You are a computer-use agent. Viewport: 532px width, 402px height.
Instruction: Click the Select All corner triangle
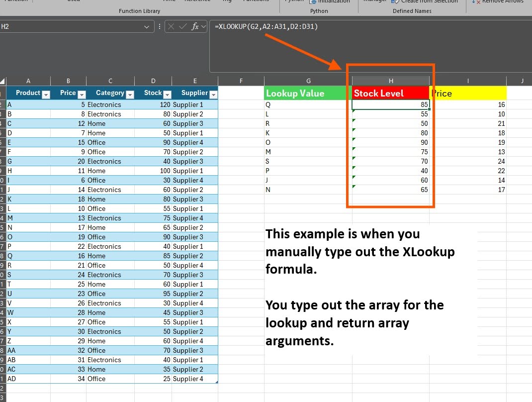[x=3, y=81]
